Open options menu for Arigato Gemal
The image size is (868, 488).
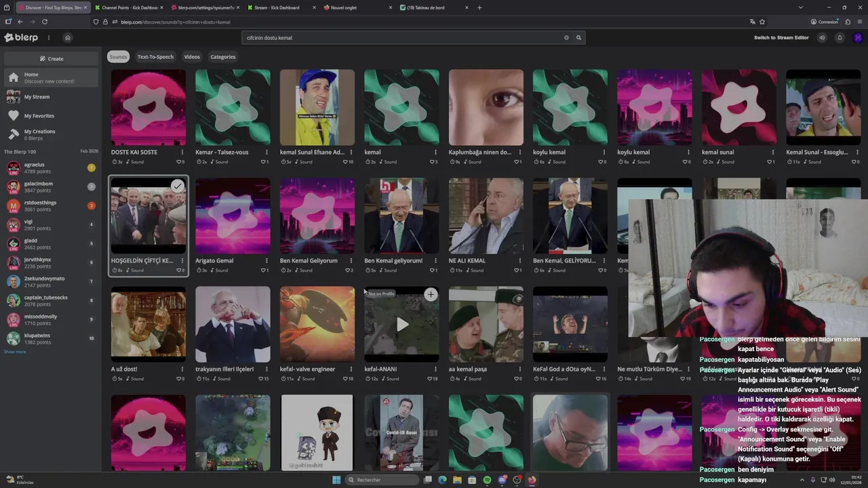267,261
